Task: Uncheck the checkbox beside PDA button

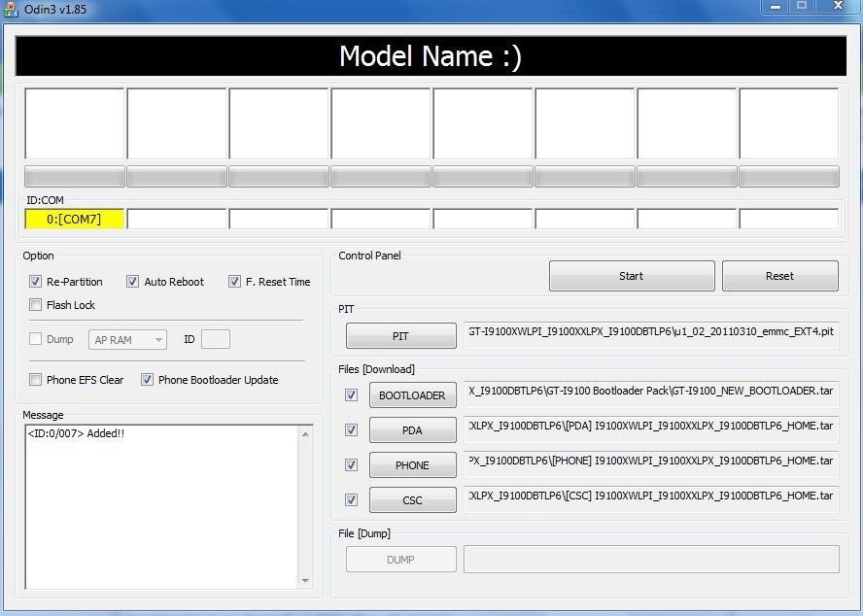Action: pos(351,429)
